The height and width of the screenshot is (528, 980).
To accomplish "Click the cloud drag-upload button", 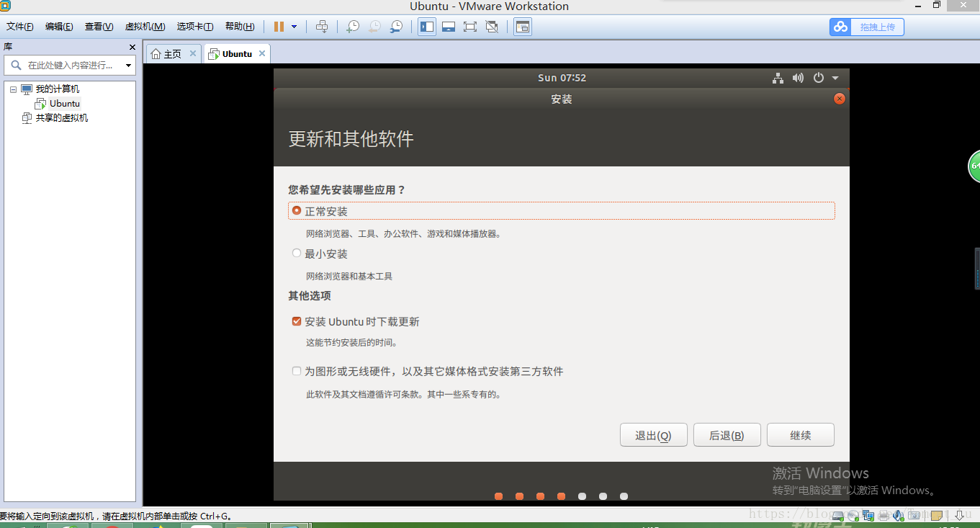I will click(866, 27).
